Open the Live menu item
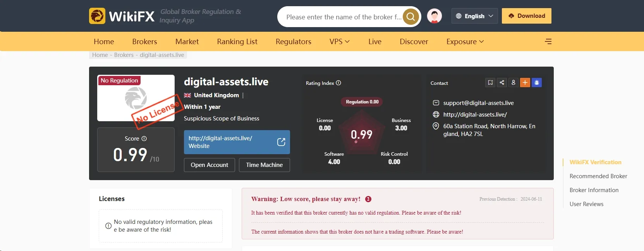The height and width of the screenshot is (251, 644). pyautogui.click(x=375, y=41)
